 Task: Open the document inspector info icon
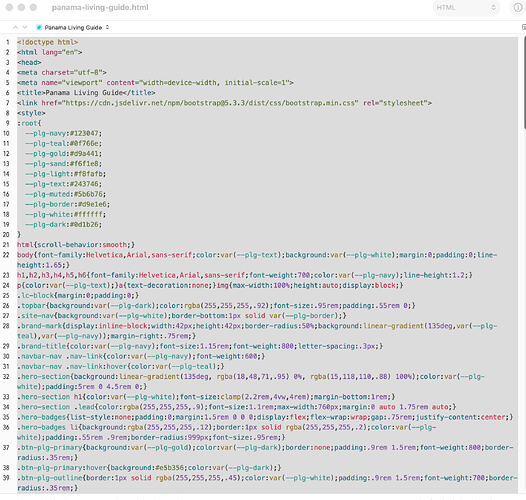[x=519, y=7]
